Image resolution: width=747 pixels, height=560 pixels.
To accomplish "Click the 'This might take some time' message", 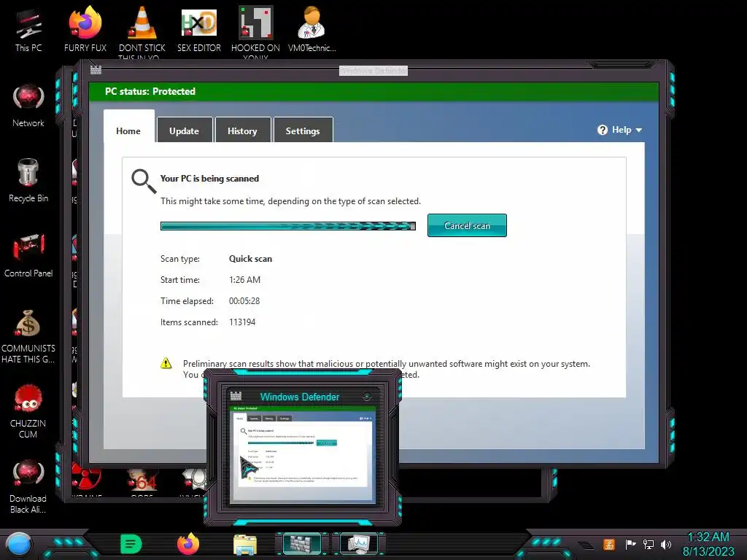I will tap(290, 201).
